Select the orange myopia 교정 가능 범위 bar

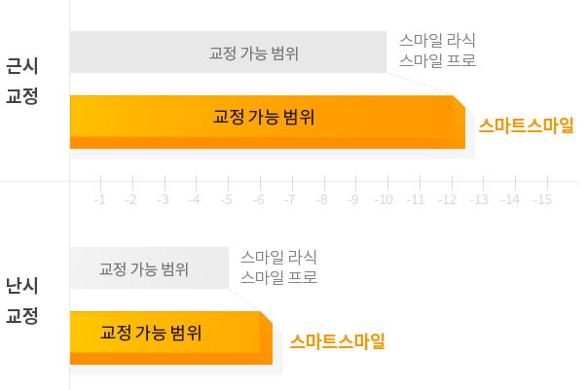click(268, 123)
